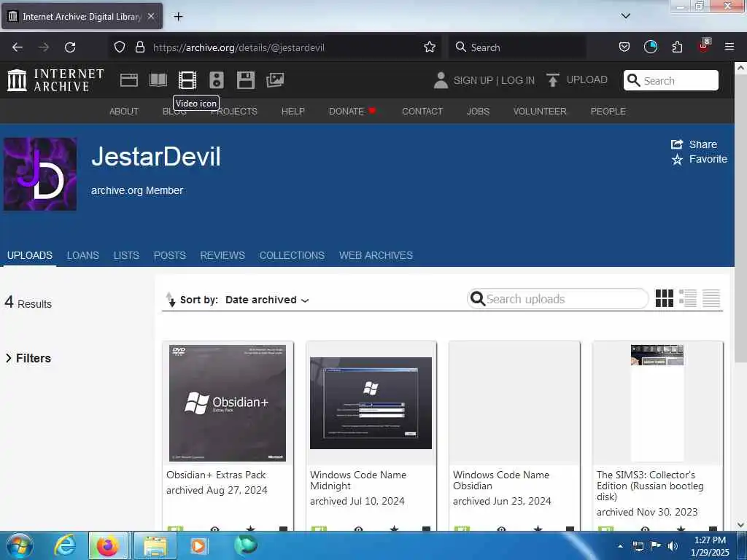Viewport: 747px width, 560px height.
Task: Open the Firefox Extensions puzzle icon
Action: 677,47
